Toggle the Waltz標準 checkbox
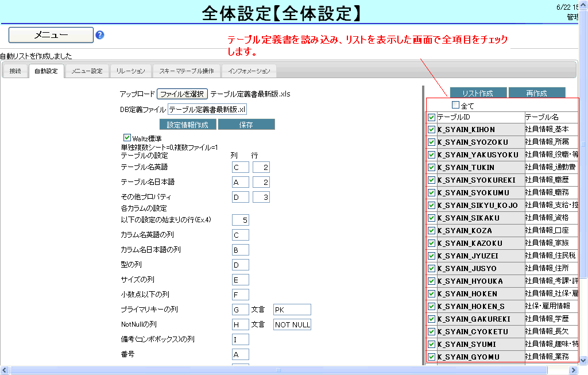 127,138
